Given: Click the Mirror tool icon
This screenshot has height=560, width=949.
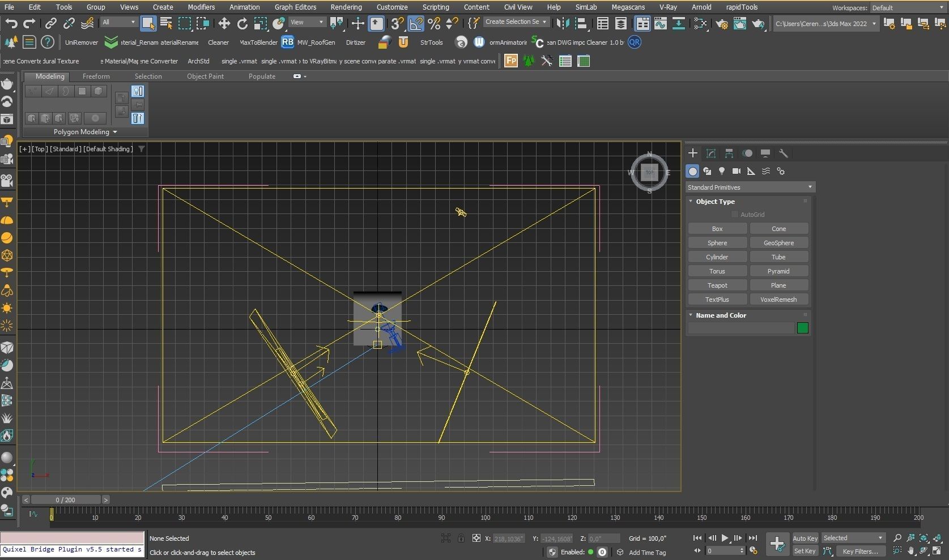Looking at the screenshot, I should point(562,23).
